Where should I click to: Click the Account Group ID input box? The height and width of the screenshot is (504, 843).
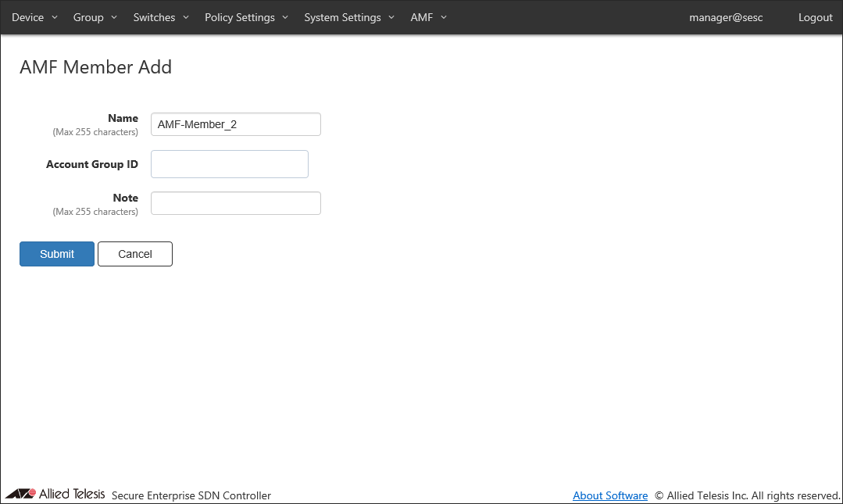point(229,164)
